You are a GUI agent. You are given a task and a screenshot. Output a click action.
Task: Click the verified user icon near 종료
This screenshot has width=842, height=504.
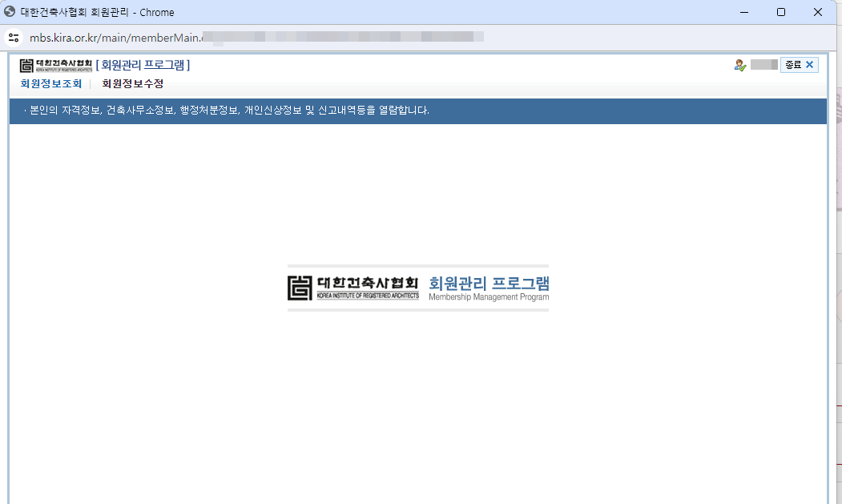pos(740,65)
